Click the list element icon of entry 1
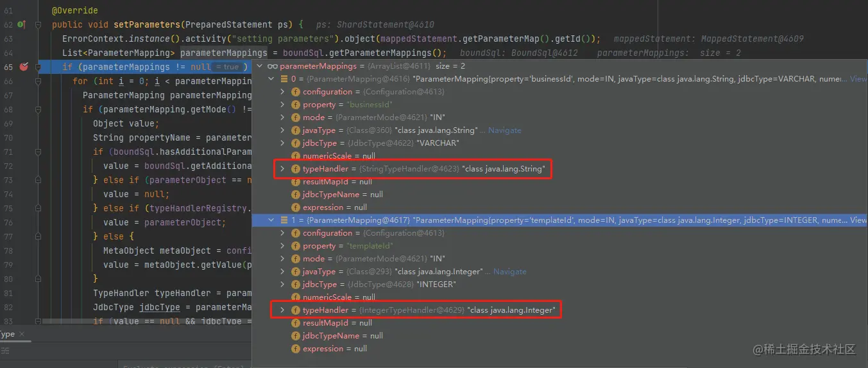This screenshot has width=868, height=368. point(285,220)
